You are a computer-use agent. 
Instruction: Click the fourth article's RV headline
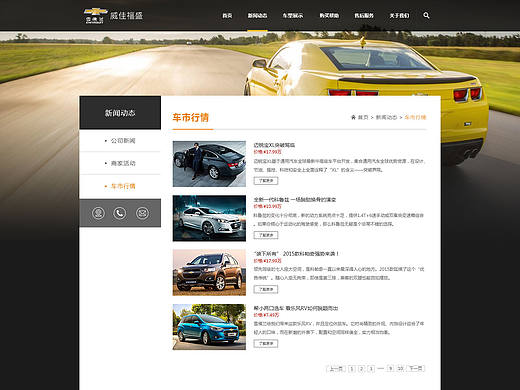click(x=296, y=308)
